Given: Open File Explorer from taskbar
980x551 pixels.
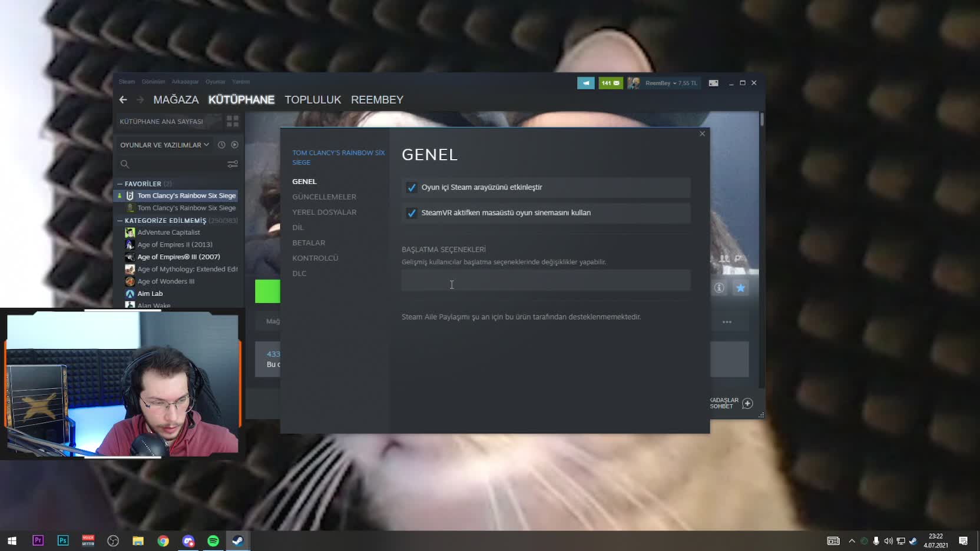Looking at the screenshot, I should pos(138,540).
